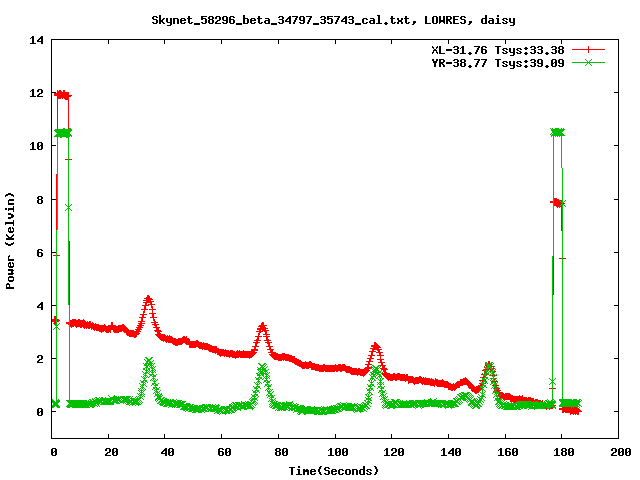Click the 'Time(Seconds)' x-axis label

[x=333, y=471]
